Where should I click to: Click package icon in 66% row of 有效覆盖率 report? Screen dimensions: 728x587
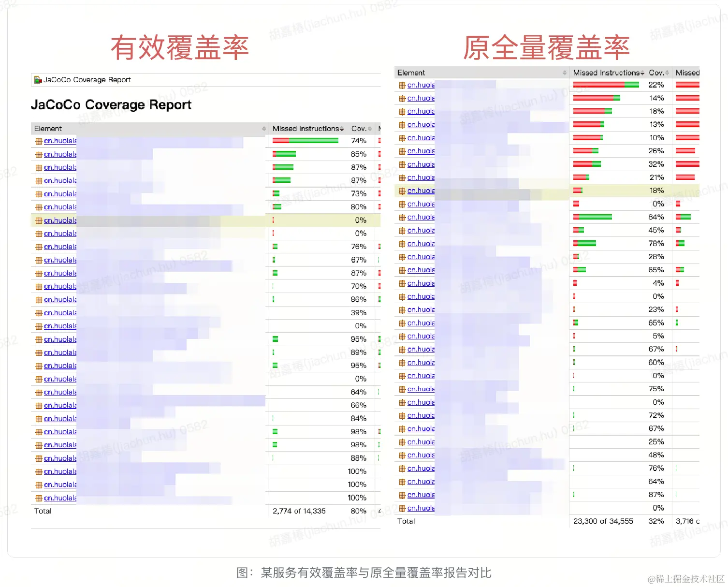point(39,405)
